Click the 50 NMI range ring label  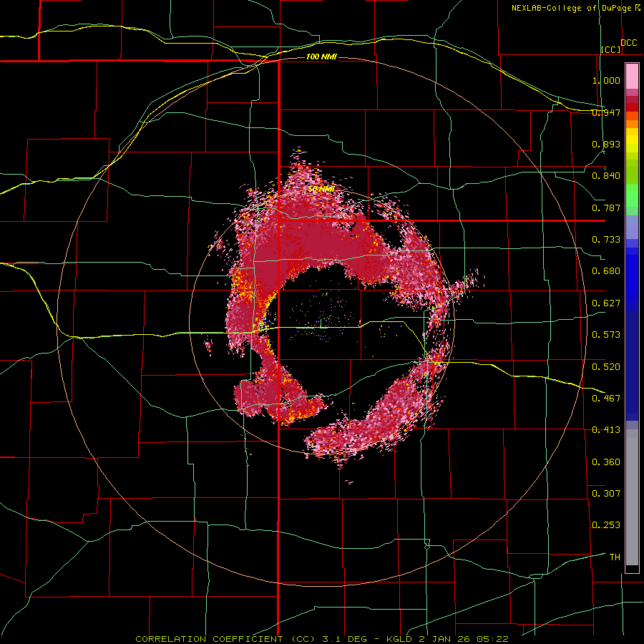coord(321,189)
